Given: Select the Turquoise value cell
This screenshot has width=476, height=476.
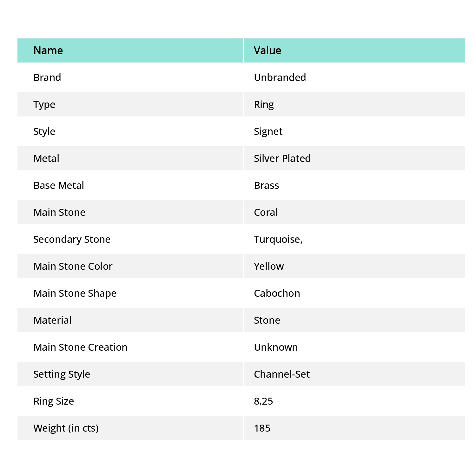Looking at the screenshot, I should click(278, 239).
